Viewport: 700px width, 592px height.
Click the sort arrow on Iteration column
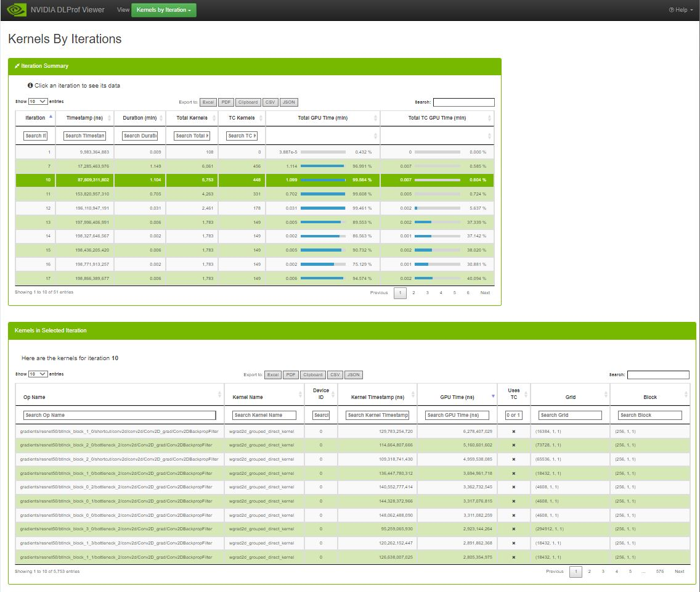[51, 117]
